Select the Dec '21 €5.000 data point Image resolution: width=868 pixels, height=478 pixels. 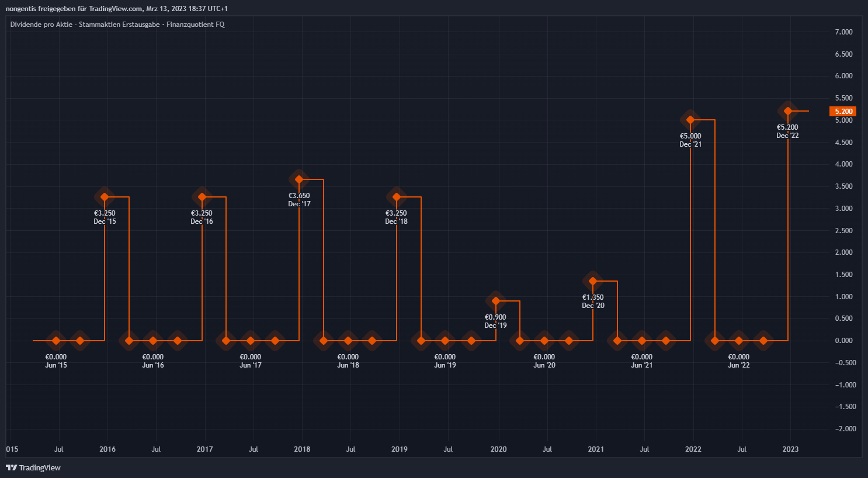(690, 120)
